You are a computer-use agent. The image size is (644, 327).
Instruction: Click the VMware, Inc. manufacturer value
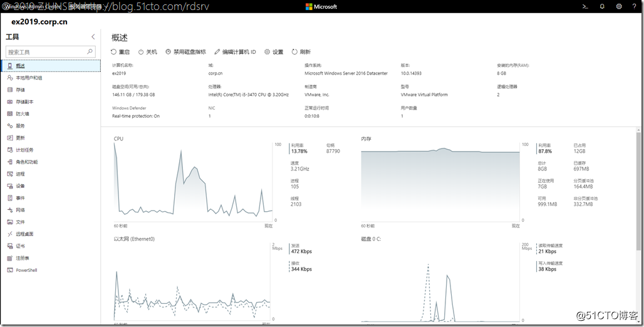316,95
